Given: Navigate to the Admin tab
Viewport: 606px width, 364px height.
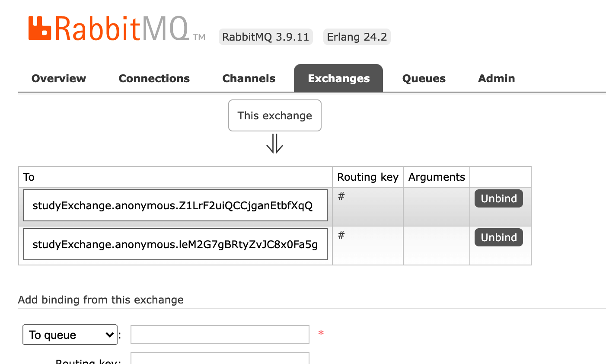Looking at the screenshot, I should point(497,78).
